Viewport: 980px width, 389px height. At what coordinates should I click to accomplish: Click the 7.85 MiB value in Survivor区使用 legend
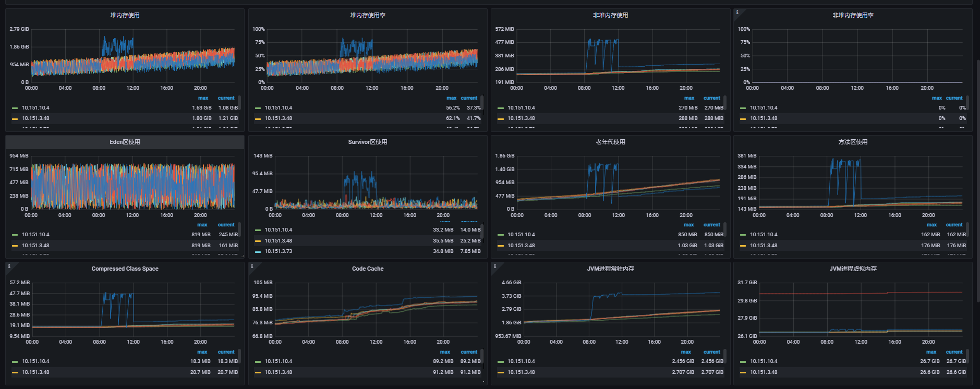[470, 251]
